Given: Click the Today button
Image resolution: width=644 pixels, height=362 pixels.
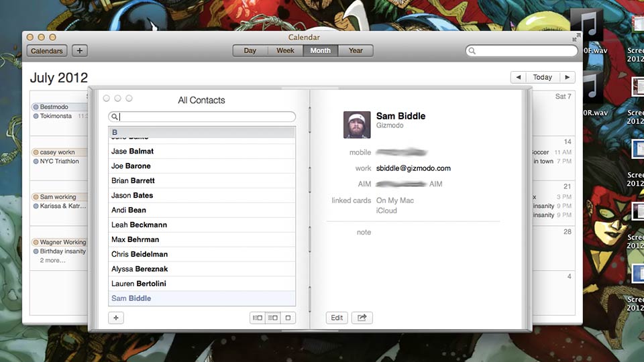Looking at the screenshot, I should [x=542, y=77].
